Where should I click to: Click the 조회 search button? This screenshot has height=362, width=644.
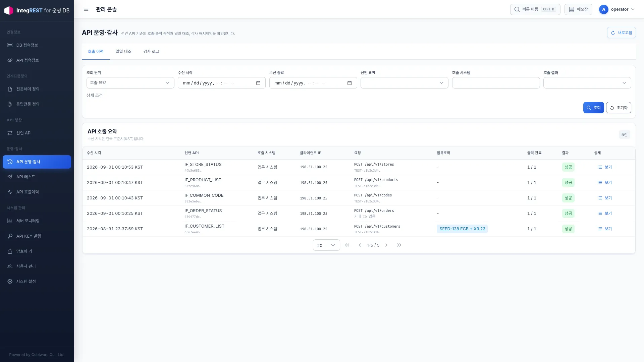[x=593, y=108]
